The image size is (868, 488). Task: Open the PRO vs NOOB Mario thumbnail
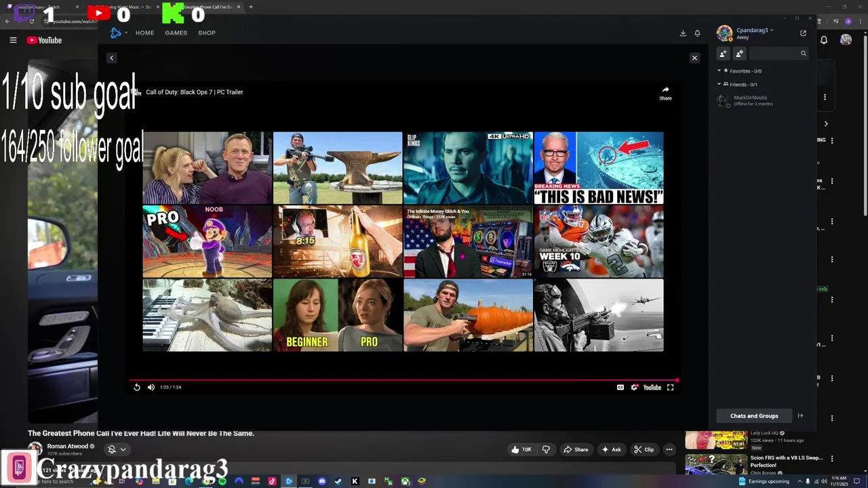207,241
